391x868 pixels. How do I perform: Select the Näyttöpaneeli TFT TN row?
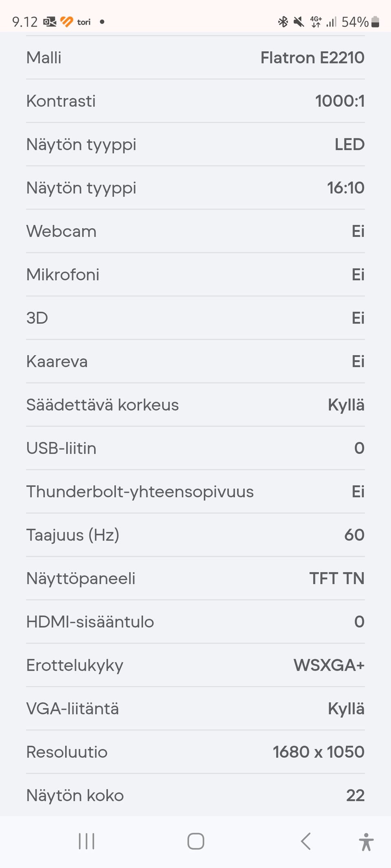tap(195, 578)
